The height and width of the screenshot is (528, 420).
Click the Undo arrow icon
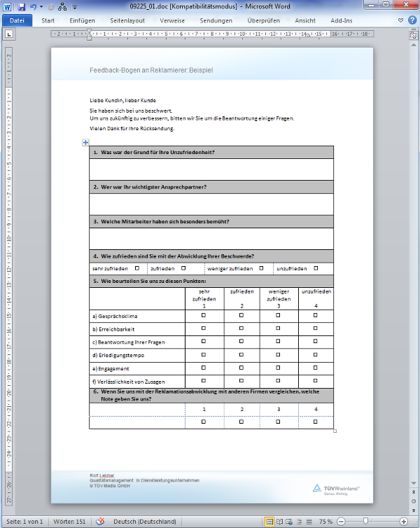click(33, 7)
